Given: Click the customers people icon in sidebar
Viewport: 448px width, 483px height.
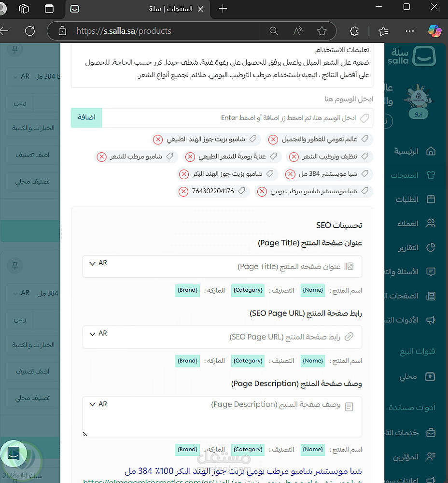Looking at the screenshot, I should [431, 223].
